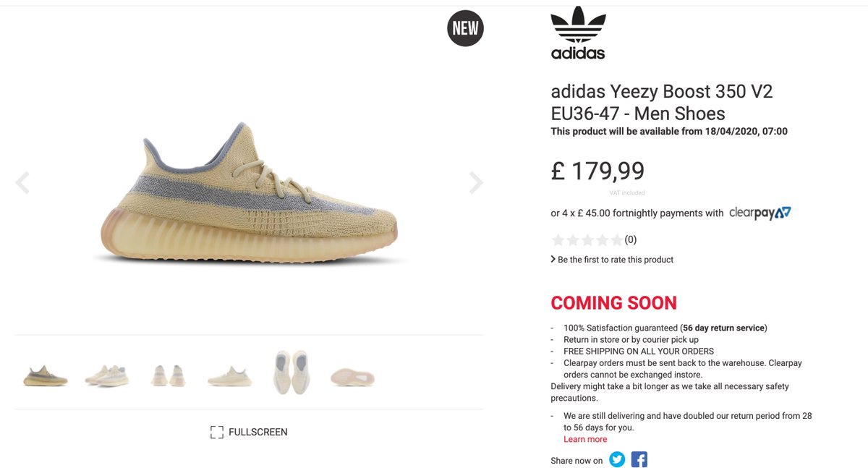
Task: Show next product image arrow
Action: (x=475, y=183)
